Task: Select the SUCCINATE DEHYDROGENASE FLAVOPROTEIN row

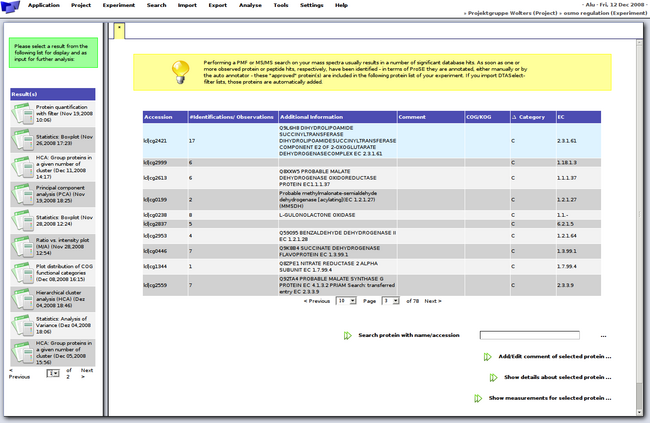Action: tap(372, 251)
